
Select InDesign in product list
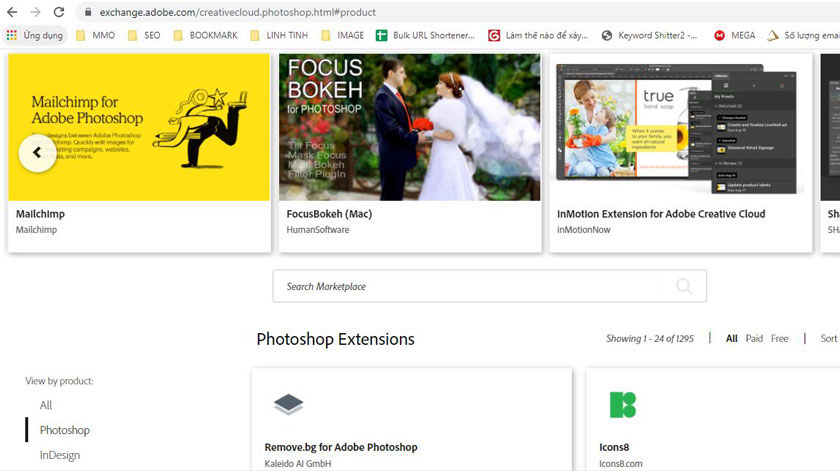tap(60, 455)
